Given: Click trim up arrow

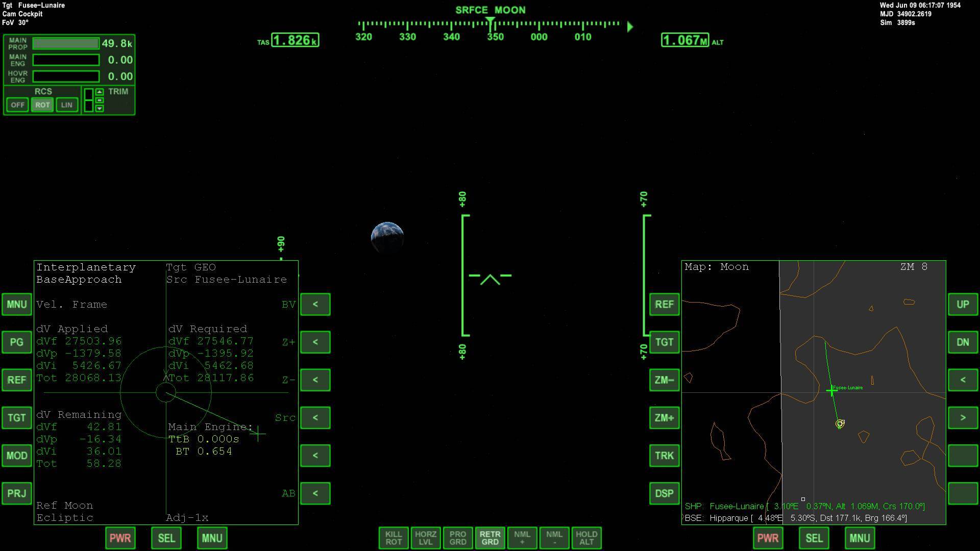Looking at the screenshot, I should coord(100,92).
